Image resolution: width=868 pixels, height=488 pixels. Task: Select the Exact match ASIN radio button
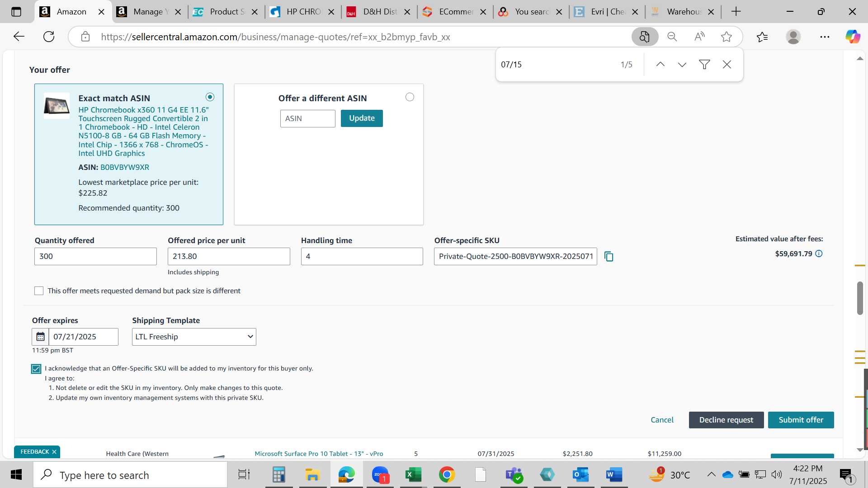[210, 97]
